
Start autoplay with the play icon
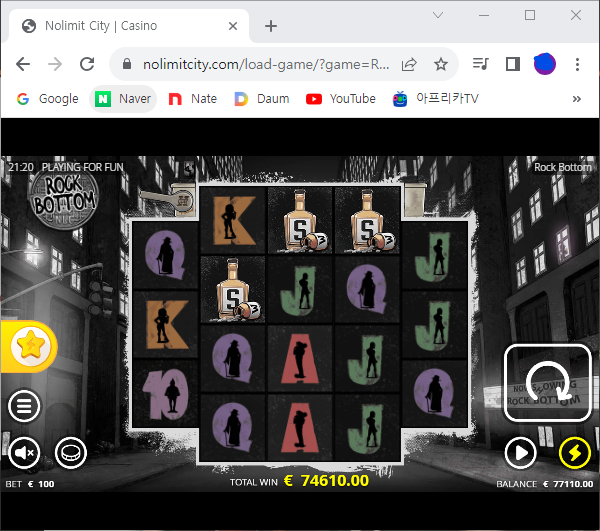[x=520, y=453]
